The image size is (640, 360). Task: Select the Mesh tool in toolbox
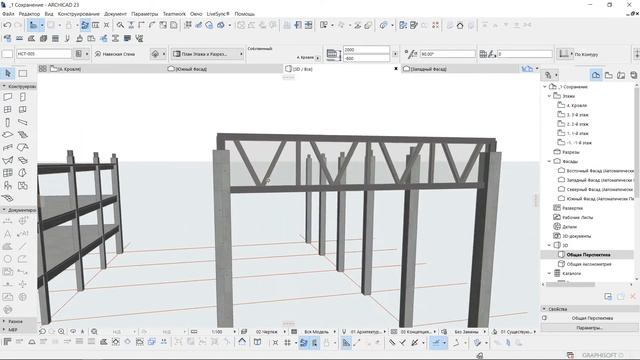8,198
